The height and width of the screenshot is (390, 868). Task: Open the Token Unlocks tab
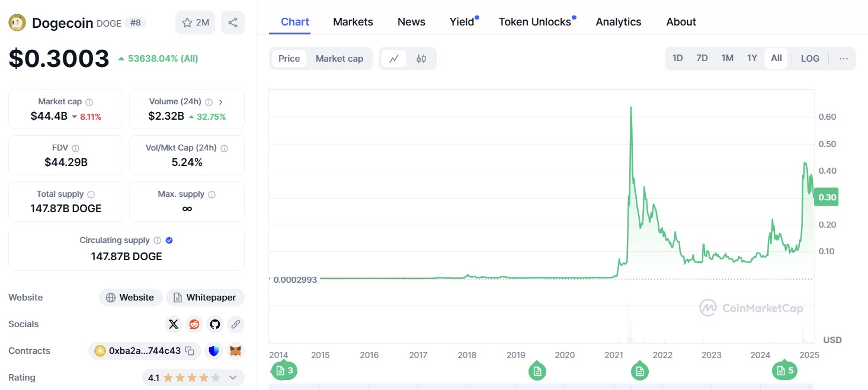(x=533, y=21)
